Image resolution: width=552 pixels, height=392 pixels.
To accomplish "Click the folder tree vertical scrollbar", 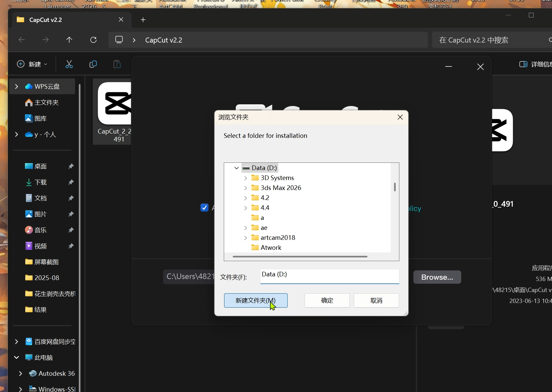I will (x=395, y=187).
